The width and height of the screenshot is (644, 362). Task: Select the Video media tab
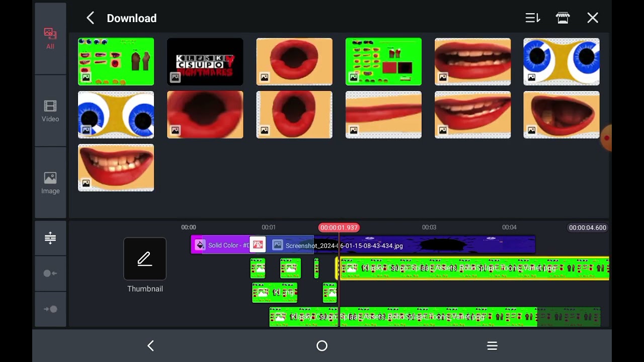point(50,111)
